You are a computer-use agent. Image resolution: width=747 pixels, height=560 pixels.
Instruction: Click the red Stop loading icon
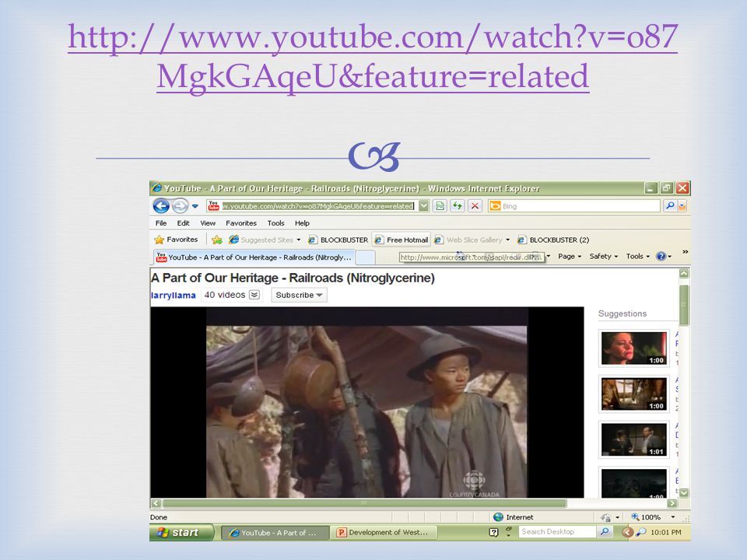[475, 205]
